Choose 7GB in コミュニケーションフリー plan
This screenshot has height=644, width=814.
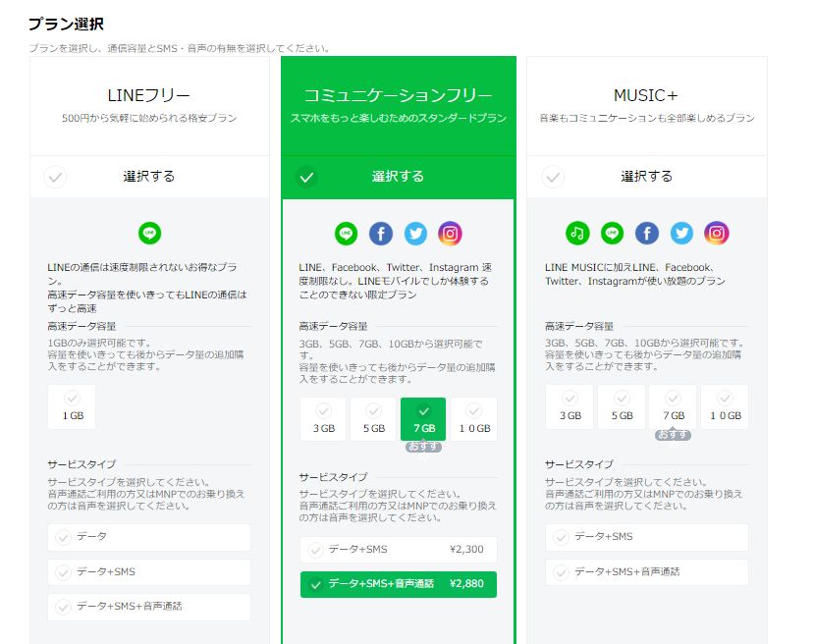pos(423,419)
